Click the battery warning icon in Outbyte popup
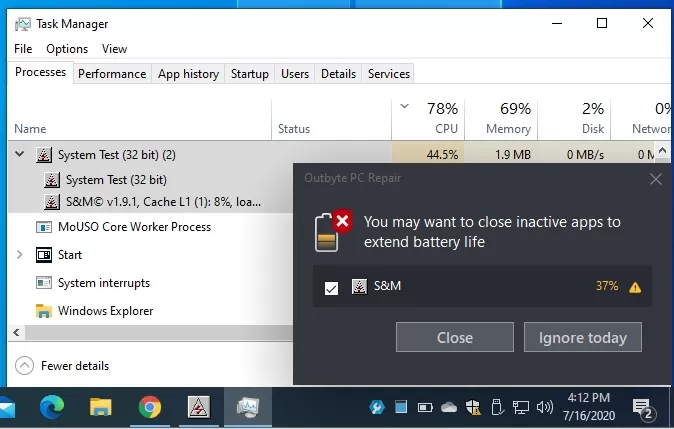Viewport: 674px width, 429px height. [334, 231]
